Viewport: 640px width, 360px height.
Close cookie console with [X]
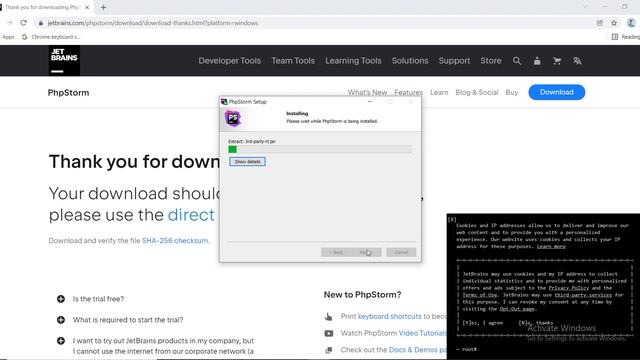[x=452, y=220]
